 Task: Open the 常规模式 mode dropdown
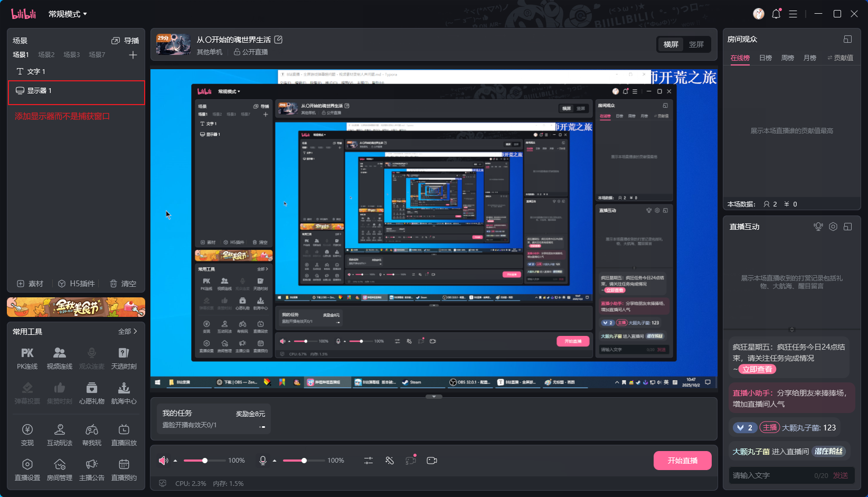pyautogui.click(x=68, y=14)
